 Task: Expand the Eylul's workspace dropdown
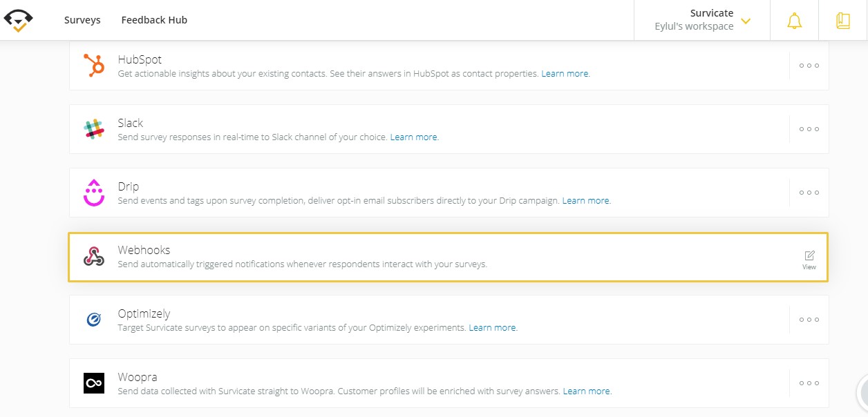(746, 21)
